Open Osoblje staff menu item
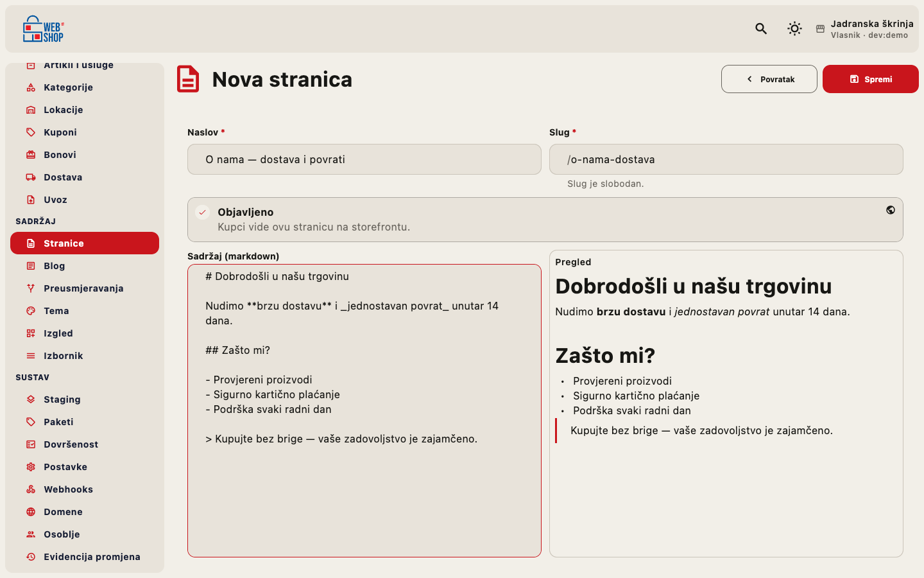Viewport: 924px width, 578px height. pyautogui.click(x=85, y=534)
